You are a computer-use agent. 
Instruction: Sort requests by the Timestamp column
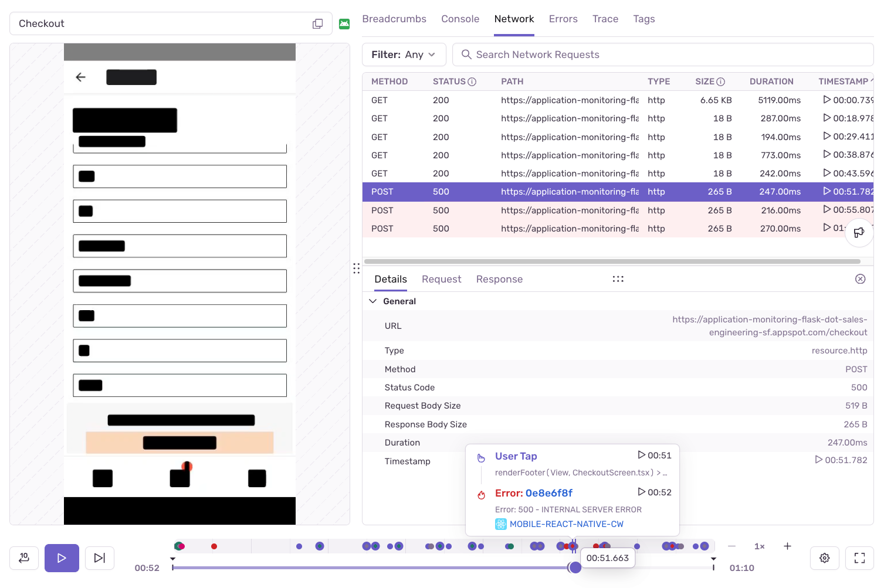pyautogui.click(x=844, y=81)
